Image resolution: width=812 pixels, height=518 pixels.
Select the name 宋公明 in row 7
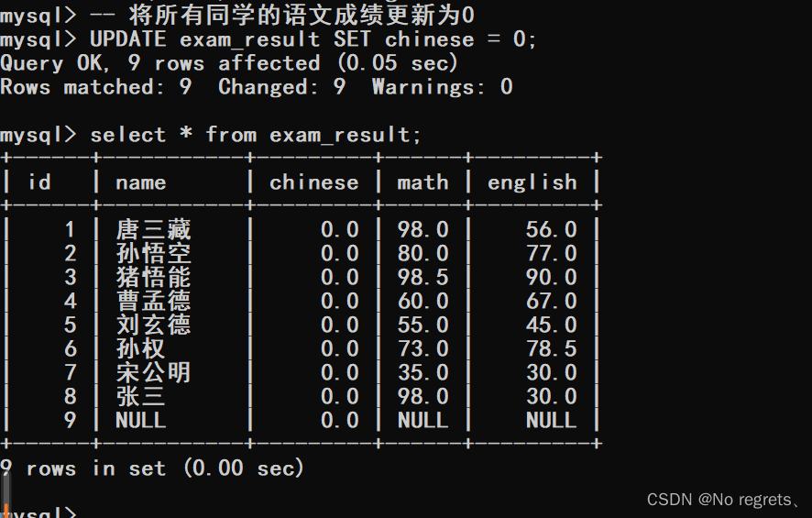tap(153, 372)
